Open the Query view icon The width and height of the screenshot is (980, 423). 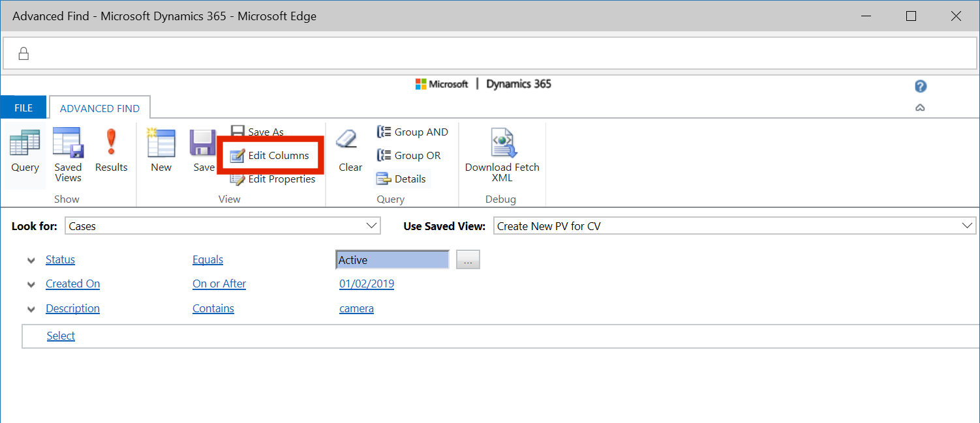point(25,151)
